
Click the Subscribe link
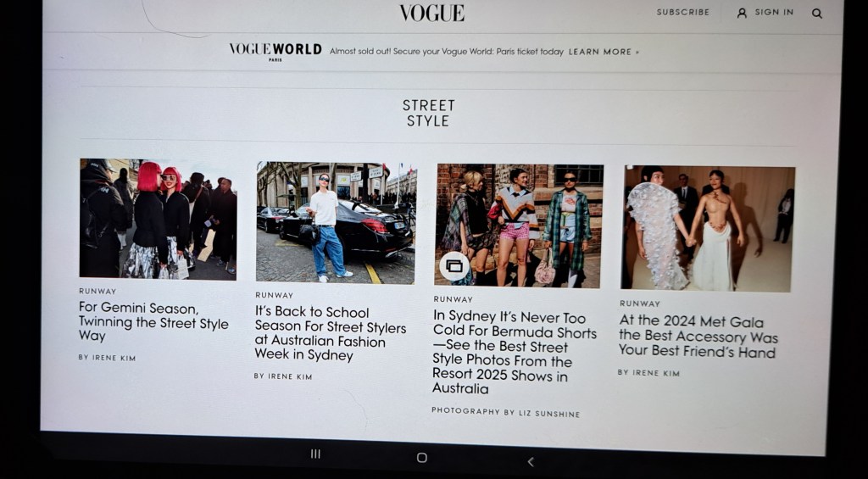(x=682, y=12)
